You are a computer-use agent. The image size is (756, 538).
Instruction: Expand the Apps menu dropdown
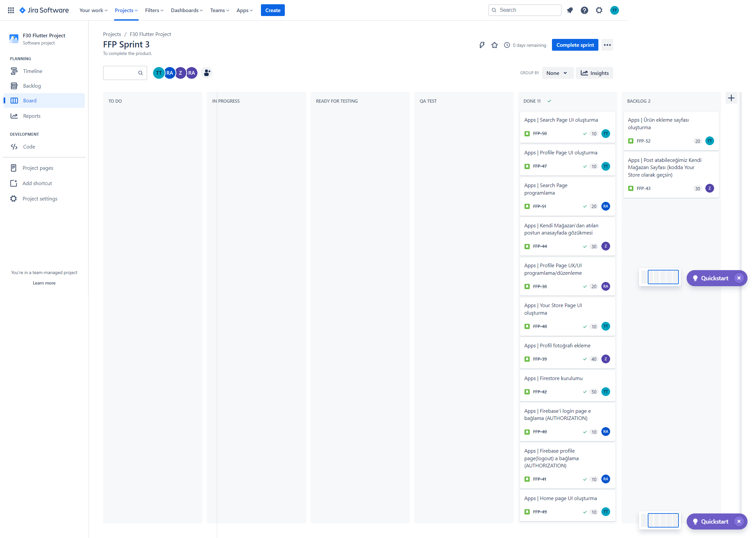click(244, 10)
